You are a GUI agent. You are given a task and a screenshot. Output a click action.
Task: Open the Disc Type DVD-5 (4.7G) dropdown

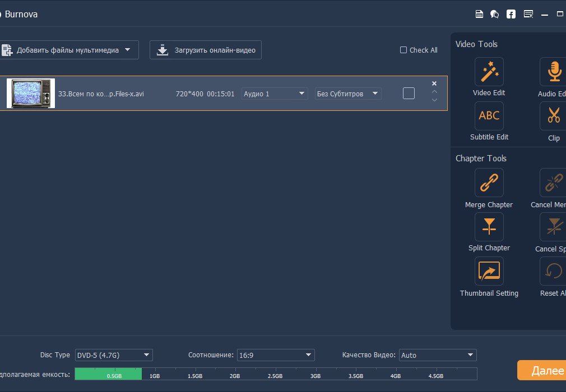coord(114,355)
